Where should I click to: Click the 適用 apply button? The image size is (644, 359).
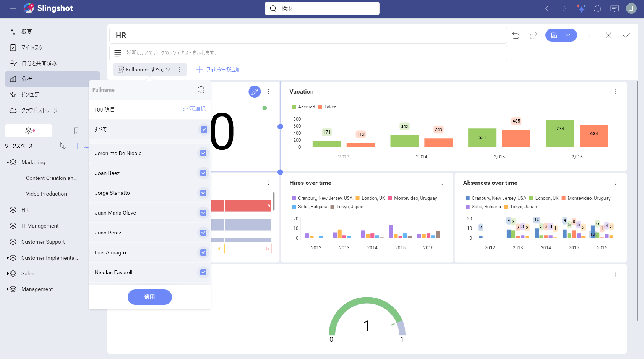(150, 297)
